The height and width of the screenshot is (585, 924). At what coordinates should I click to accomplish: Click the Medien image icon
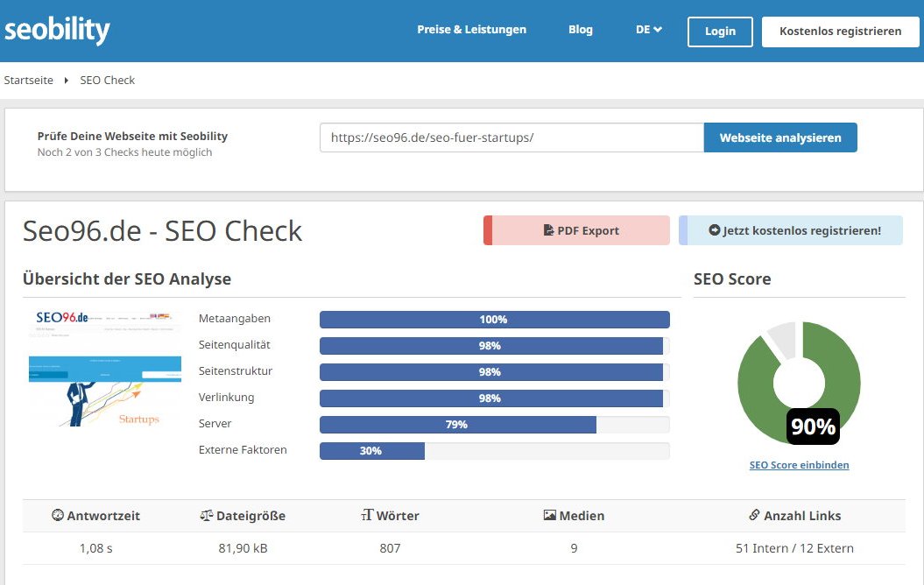coord(549,516)
